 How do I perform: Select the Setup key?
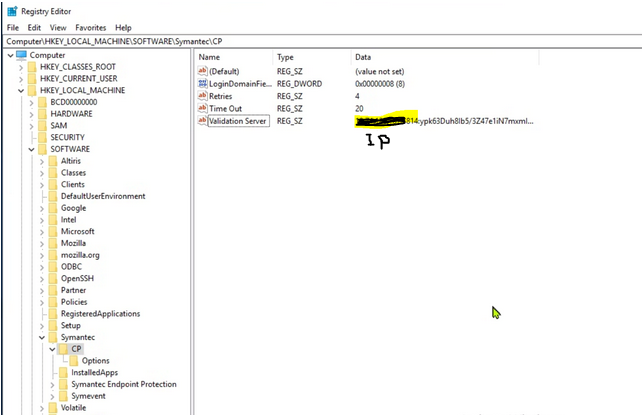click(x=71, y=325)
